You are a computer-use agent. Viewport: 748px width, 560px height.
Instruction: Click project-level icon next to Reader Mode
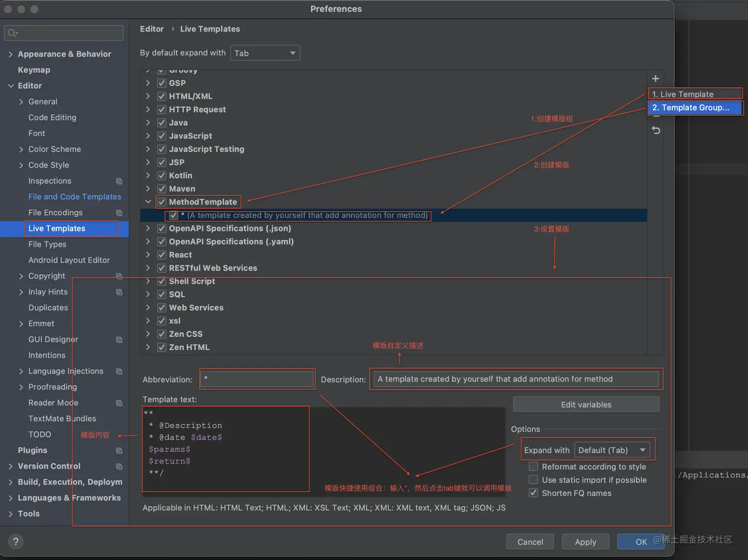pos(119,403)
